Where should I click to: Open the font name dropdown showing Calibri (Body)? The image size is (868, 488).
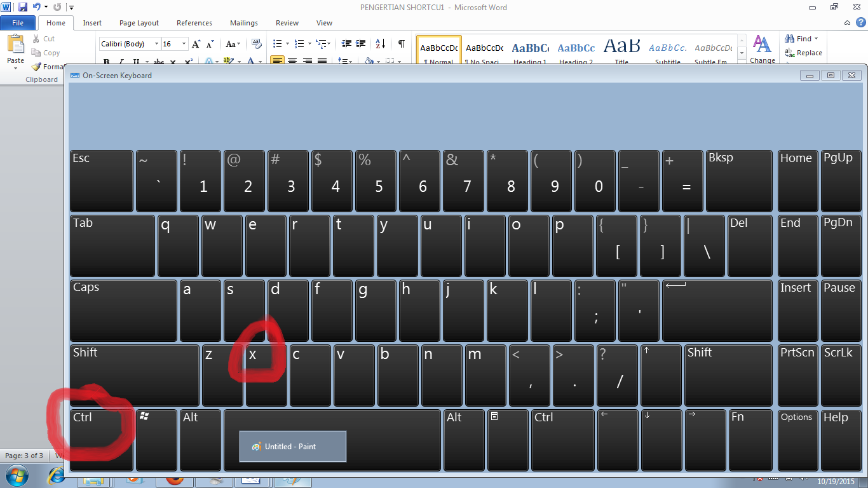[156, 44]
